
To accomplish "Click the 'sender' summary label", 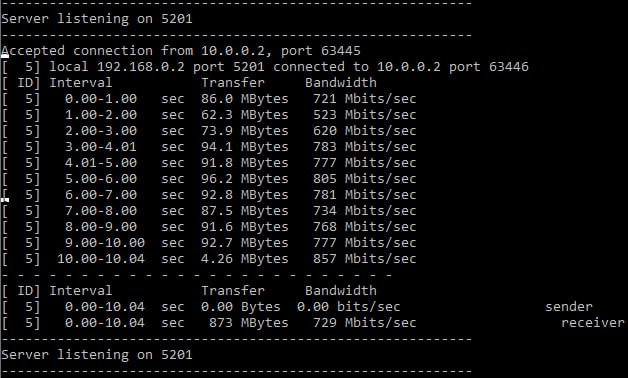I will [x=569, y=307].
